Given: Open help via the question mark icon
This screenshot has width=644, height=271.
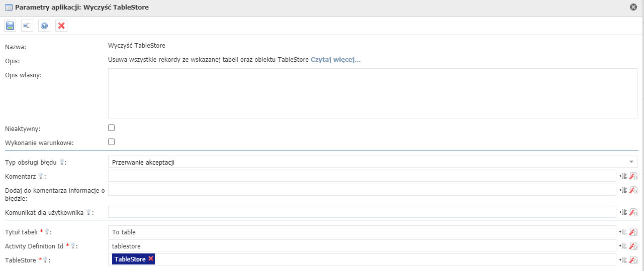Looking at the screenshot, I should 44,26.
